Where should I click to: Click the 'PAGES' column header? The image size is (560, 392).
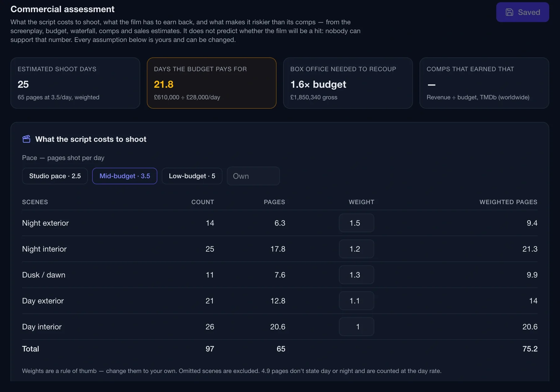274,202
